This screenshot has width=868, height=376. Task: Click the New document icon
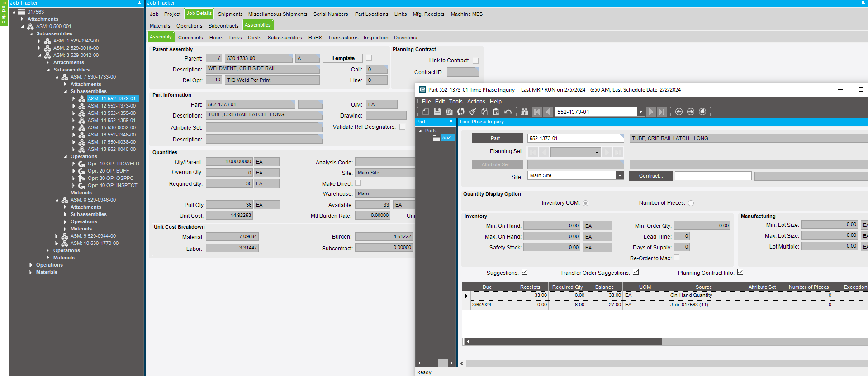425,112
